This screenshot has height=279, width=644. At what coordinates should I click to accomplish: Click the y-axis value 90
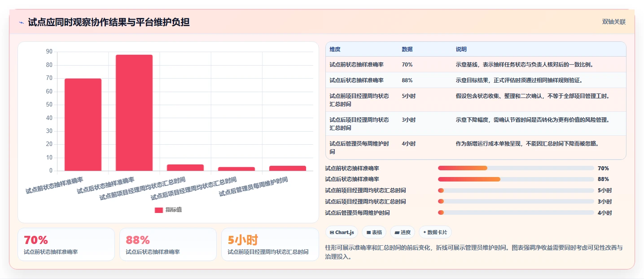click(49, 52)
